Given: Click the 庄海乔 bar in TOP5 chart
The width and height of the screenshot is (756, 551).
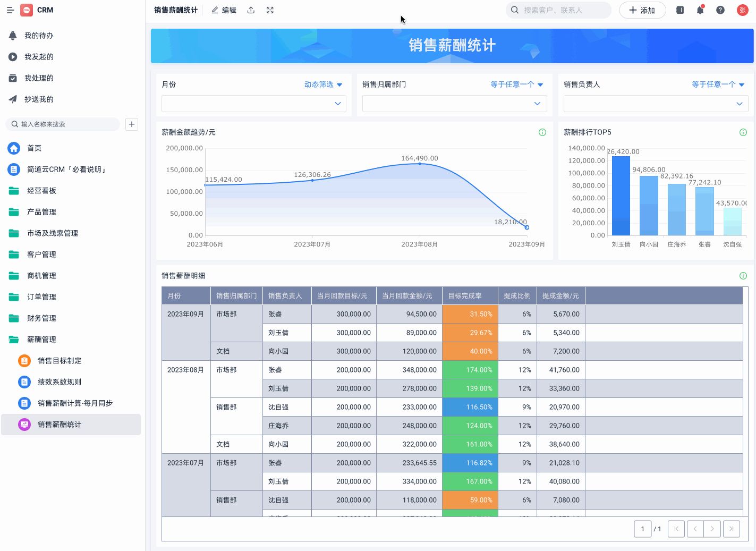Looking at the screenshot, I should [x=677, y=209].
